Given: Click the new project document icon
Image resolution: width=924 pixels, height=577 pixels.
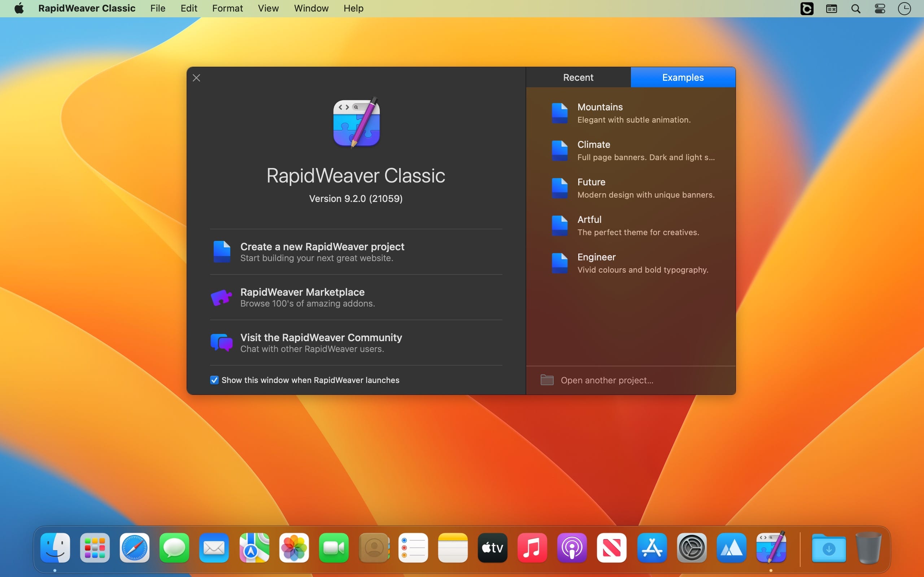Looking at the screenshot, I should click(x=222, y=251).
